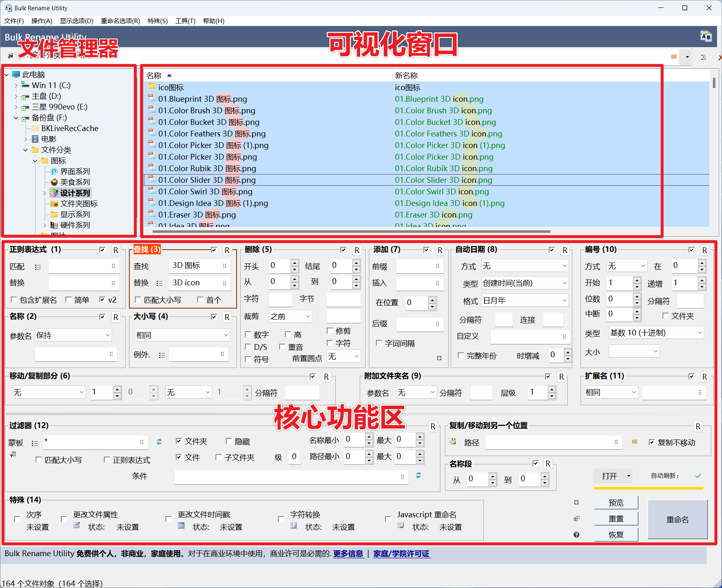Open the 扩展名 相同 dropdown
Screen dimensions: 722x588
click(611, 392)
